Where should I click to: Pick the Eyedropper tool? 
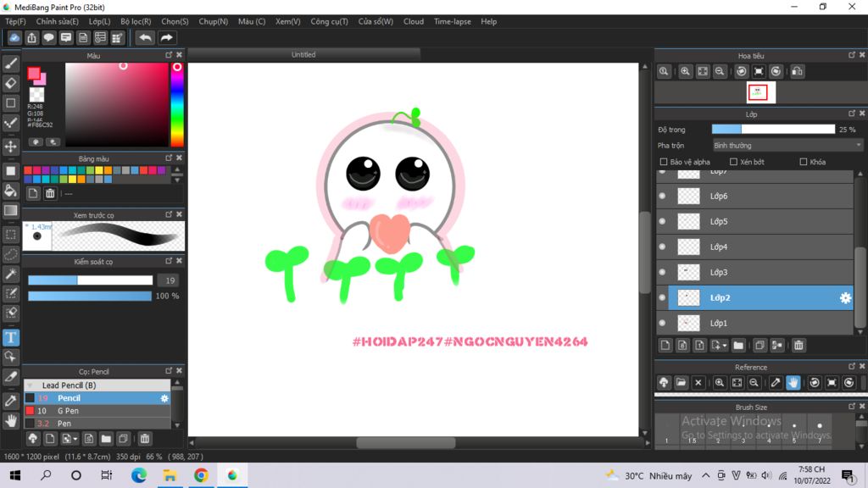point(10,401)
